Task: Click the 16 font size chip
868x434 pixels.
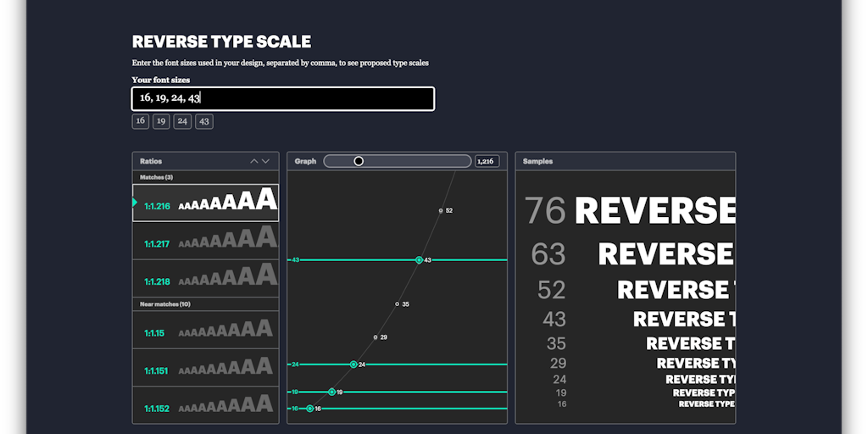Action: (x=141, y=121)
